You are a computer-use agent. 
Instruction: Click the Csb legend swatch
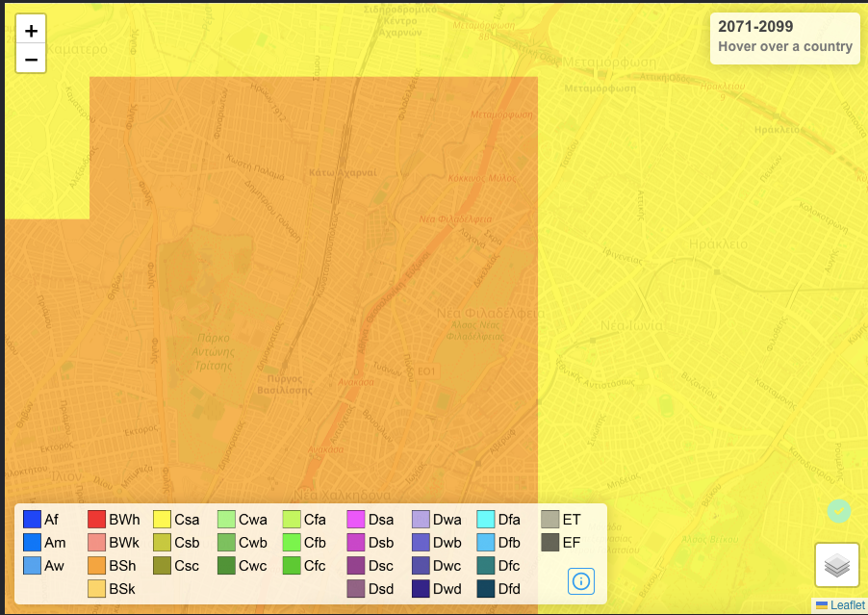[x=163, y=543]
